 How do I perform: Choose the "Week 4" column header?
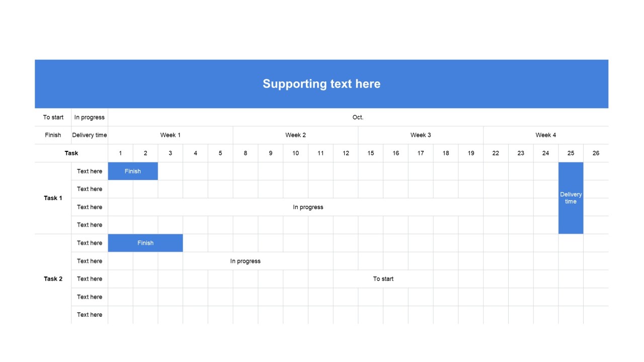tap(546, 135)
